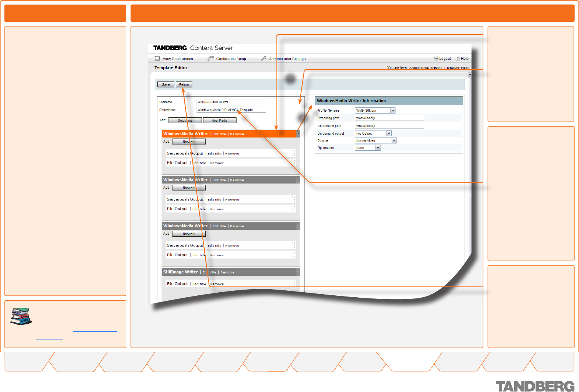Click the Filename input field
This screenshot has height=392, width=579.
point(231,102)
